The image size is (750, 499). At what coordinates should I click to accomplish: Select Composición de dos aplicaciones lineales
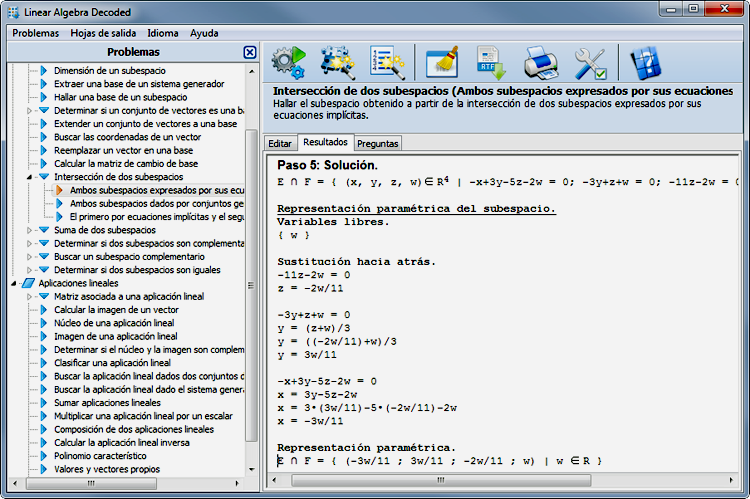tap(134, 430)
